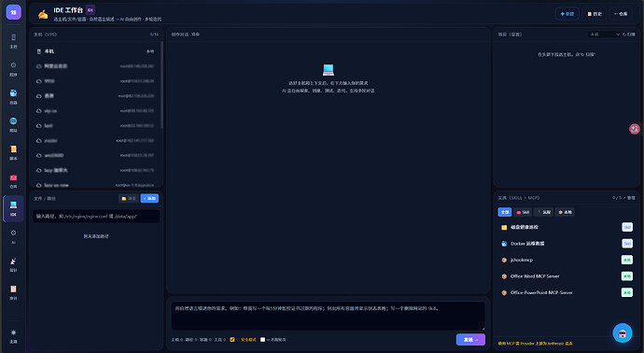Open the 网站 globe section in sidebar
Image resolution: width=644 pixels, height=353 pixels.
[x=14, y=125]
